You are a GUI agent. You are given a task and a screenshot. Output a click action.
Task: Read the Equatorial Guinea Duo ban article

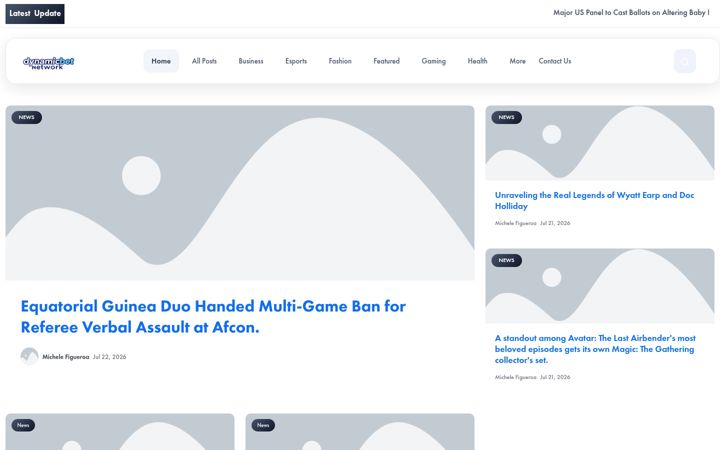[214, 317]
